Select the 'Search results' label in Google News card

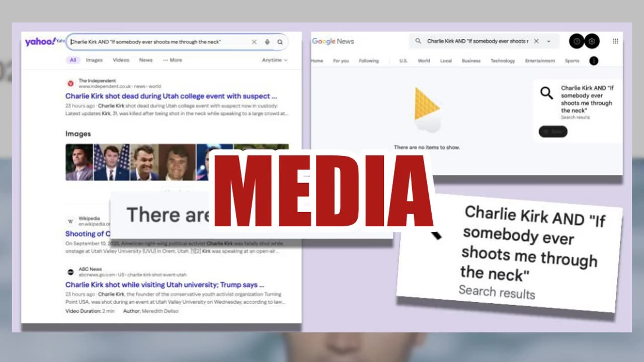pyautogui.click(x=575, y=117)
